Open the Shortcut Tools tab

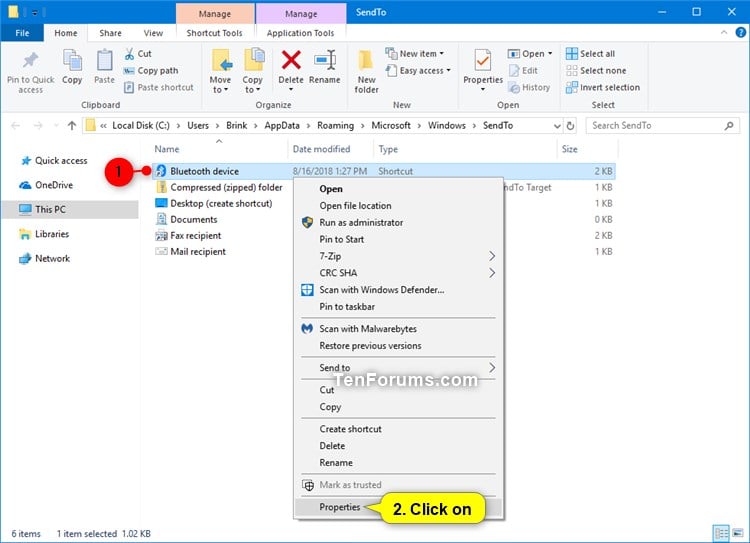[x=214, y=33]
